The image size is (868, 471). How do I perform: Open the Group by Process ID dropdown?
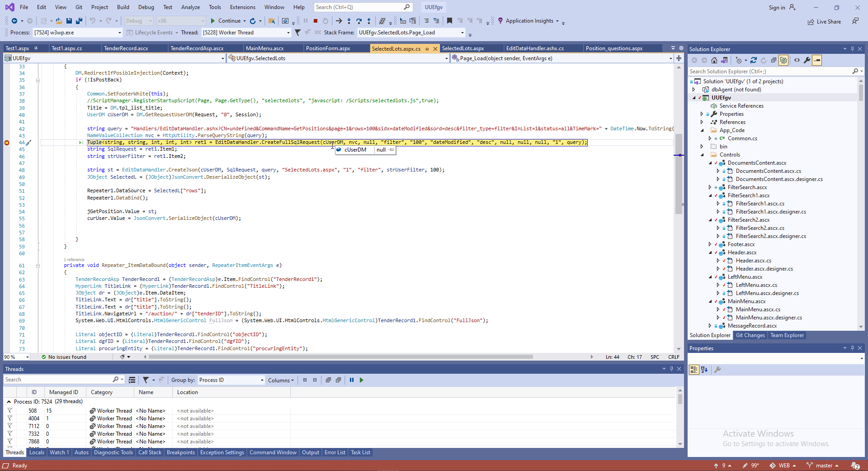(x=231, y=380)
